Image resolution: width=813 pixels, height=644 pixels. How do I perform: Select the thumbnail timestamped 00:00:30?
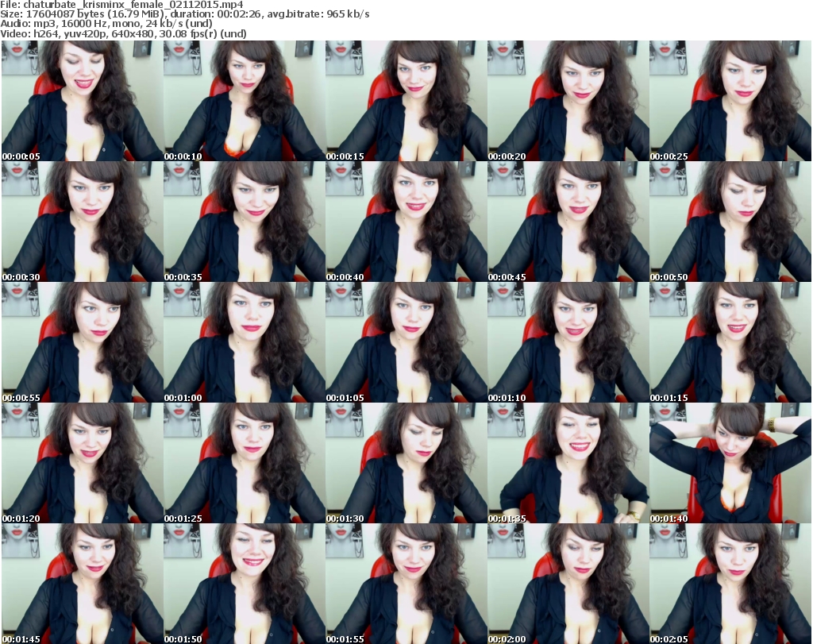(x=83, y=222)
